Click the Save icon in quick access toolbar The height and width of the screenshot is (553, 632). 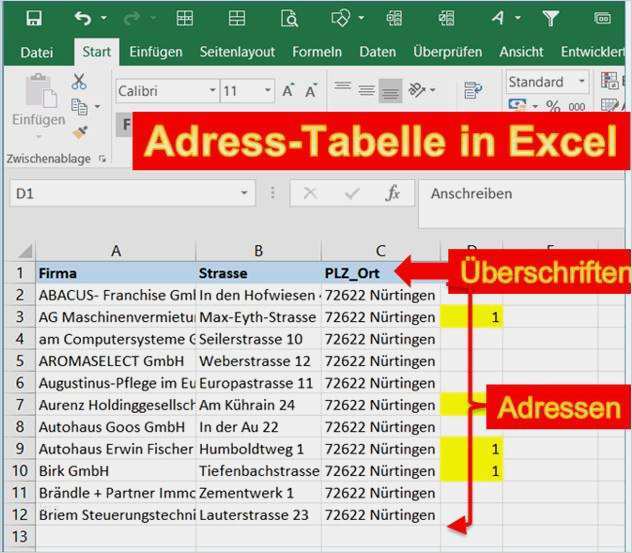tap(34, 18)
